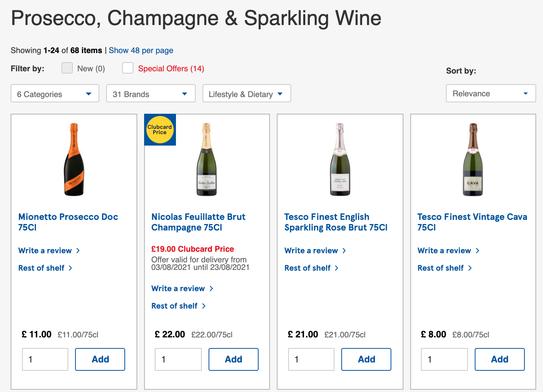The width and height of the screenshot is (543, 392).
Task: Open the 6 Categories dropdown
Action: click(x=55, y=93)
